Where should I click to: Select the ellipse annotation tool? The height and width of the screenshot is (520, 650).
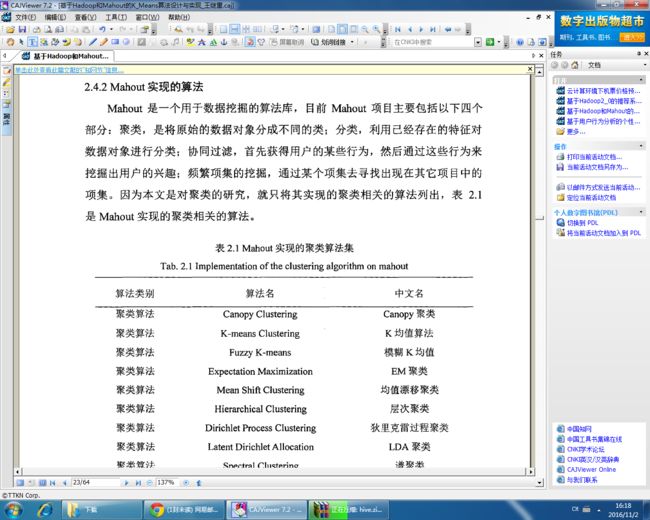[126, 42]
